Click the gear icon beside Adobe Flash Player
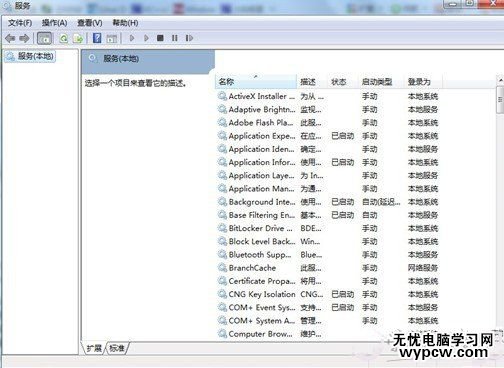This screenshot has width=504, height=368. pos(222,123)
